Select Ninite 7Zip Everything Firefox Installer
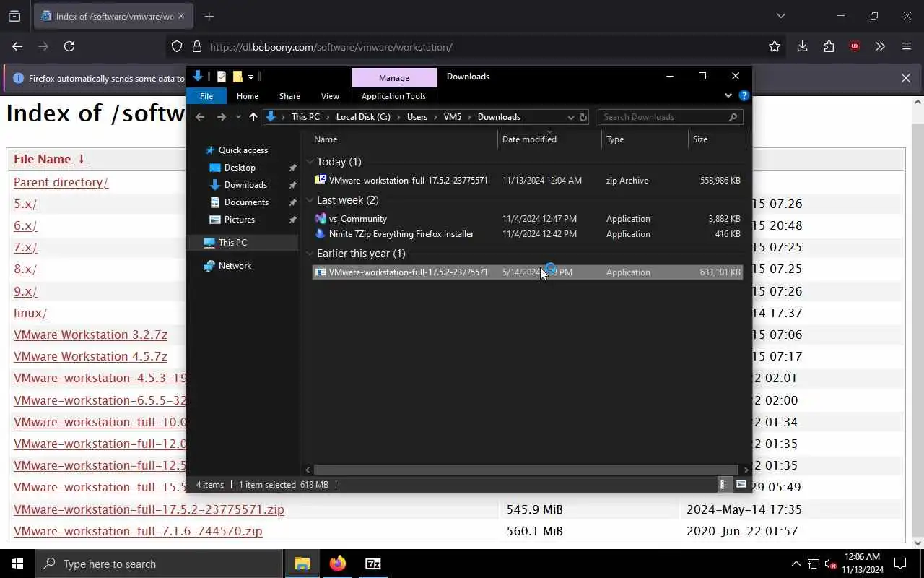 click(x=401, y=234)
